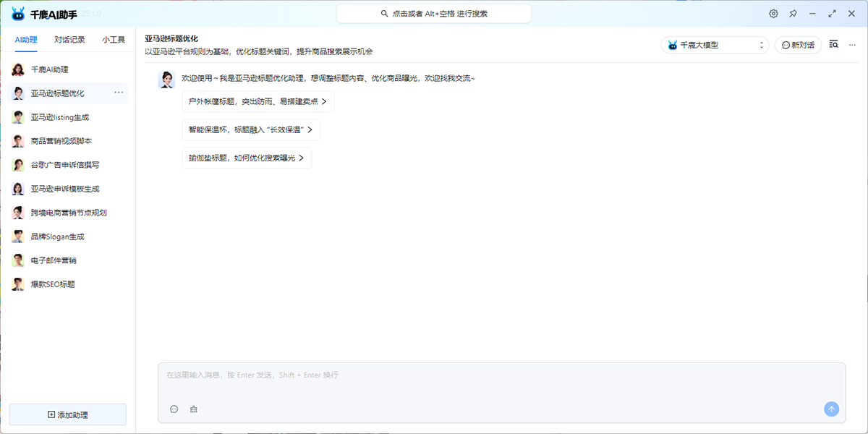Switch to the 小工具 tab

(x=113, y=40)
